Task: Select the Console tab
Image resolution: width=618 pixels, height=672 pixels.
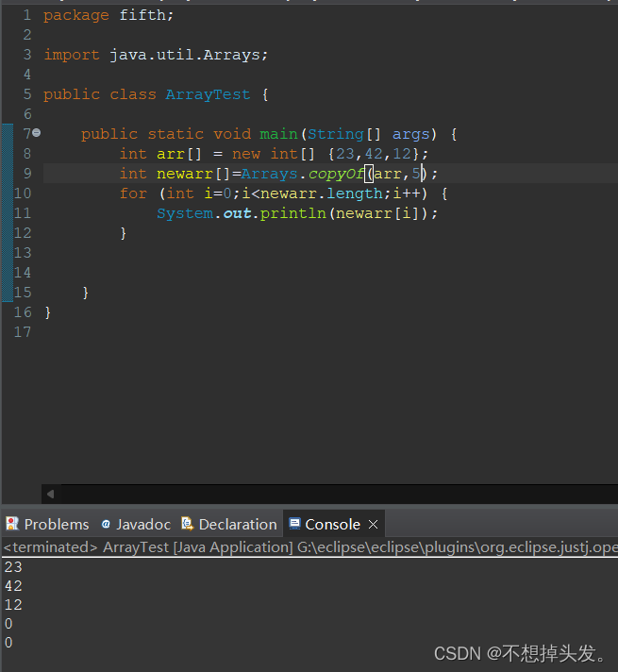Action: click(x=332, y=524)
